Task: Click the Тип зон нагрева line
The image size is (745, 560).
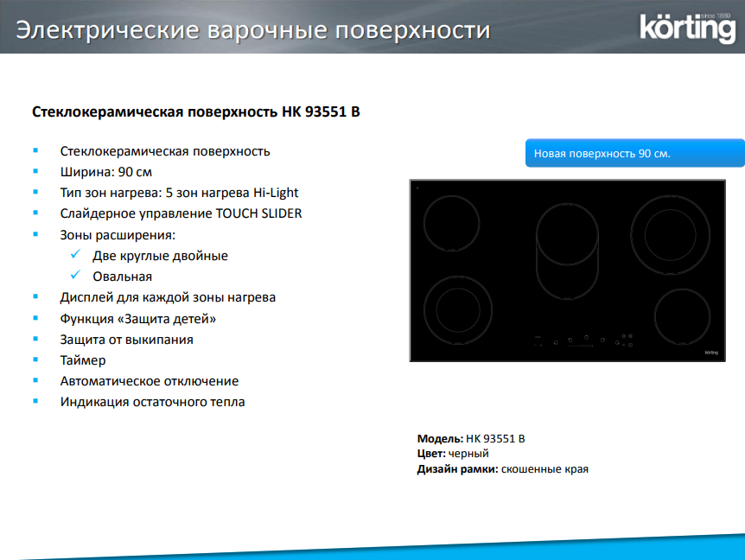Action: click(x=179, y=193)
